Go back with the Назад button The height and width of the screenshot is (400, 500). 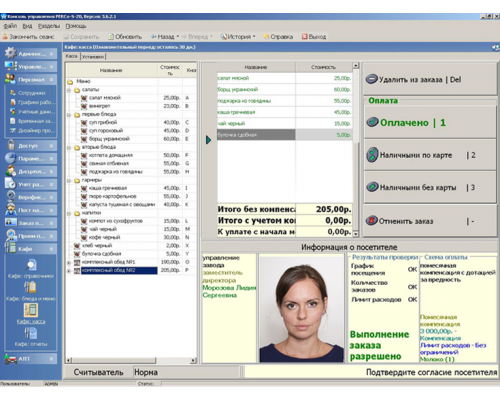(x=163, y=37)
